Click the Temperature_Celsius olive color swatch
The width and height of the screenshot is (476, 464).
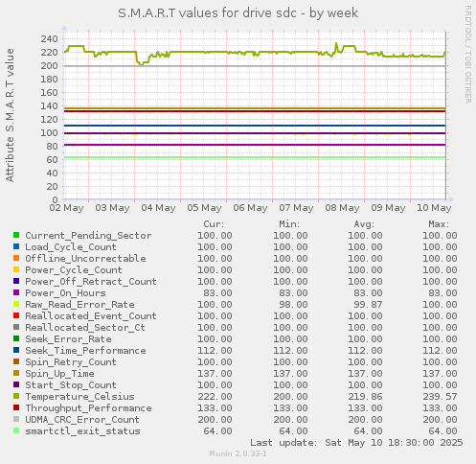[x=16, y=396]
